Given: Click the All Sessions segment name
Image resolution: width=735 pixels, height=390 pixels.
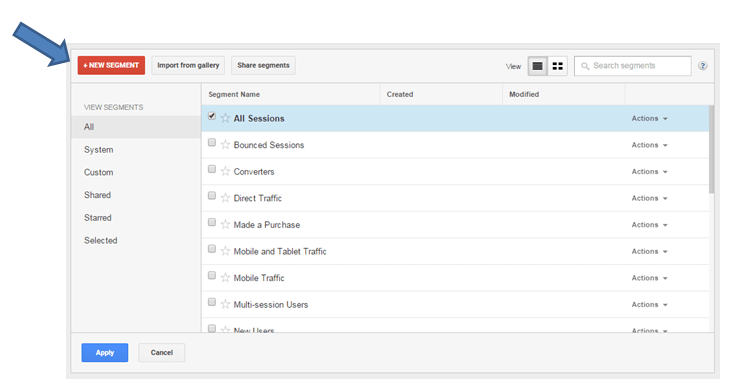Looking at the screenshot, I should coord(259,119).
